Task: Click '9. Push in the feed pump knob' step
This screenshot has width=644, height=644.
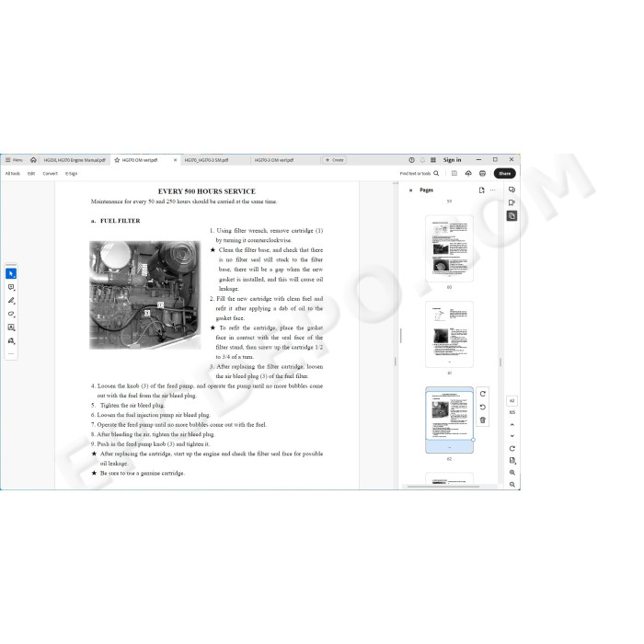Action: pos(150,444)
